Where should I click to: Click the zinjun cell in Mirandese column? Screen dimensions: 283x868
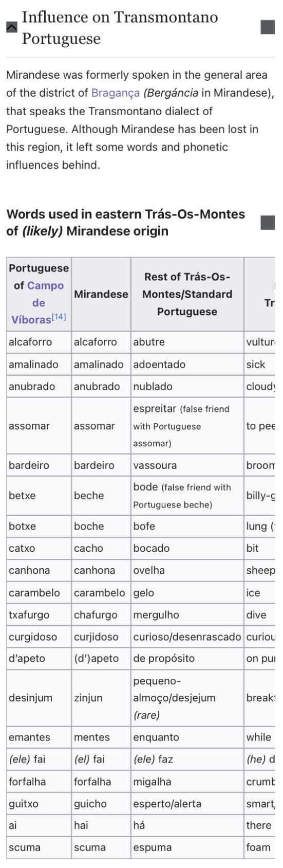(101, 698)
